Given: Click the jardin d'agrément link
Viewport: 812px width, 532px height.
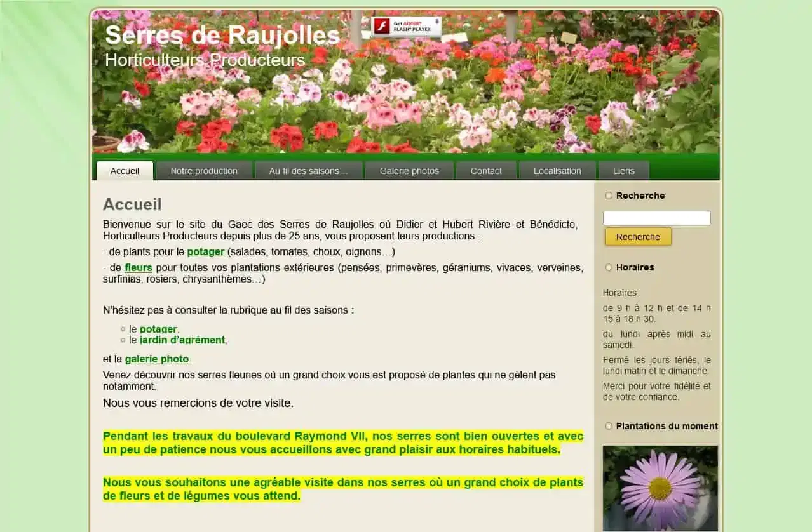Looking at the screenshot, I should [182, 340].
